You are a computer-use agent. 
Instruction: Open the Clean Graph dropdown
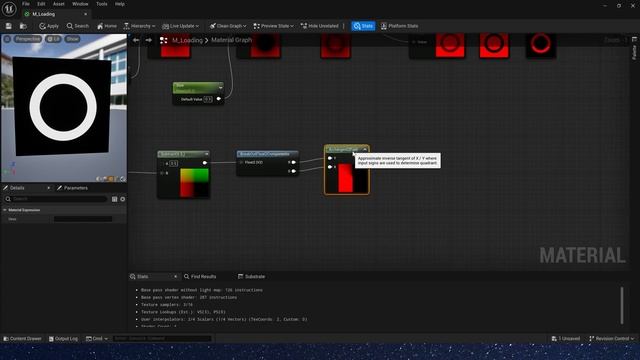228,26
